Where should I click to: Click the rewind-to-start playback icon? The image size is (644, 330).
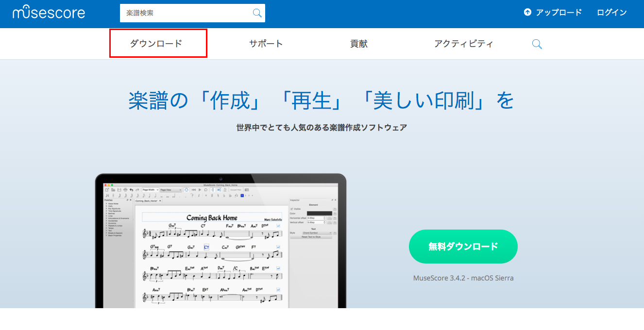point(194,190)
